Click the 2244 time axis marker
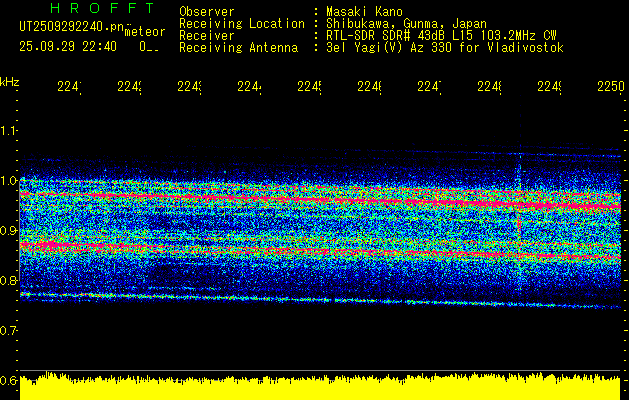The width and height of the screenshot is (629, 400). pos(249,86)
